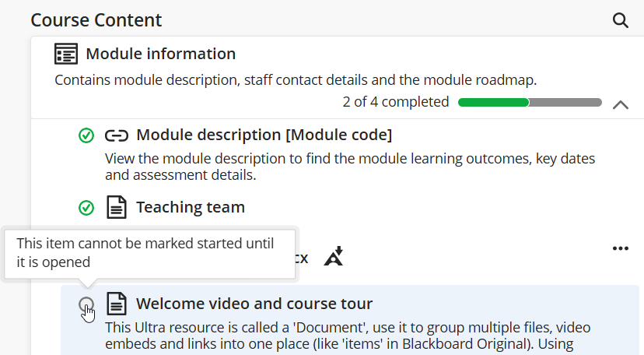The height and width of the screenshot is (355, 644).
Task: Toggle the Teaching team completed checkmark
Action: (x=86, y=208)
